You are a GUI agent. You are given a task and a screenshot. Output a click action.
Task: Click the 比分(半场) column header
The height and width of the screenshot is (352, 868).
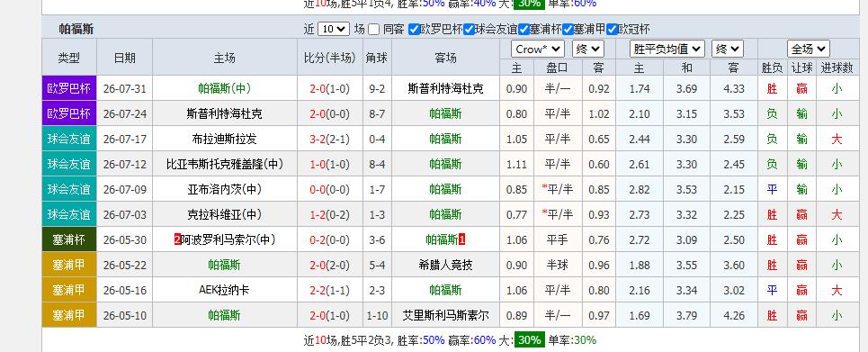tap(330, 58)
